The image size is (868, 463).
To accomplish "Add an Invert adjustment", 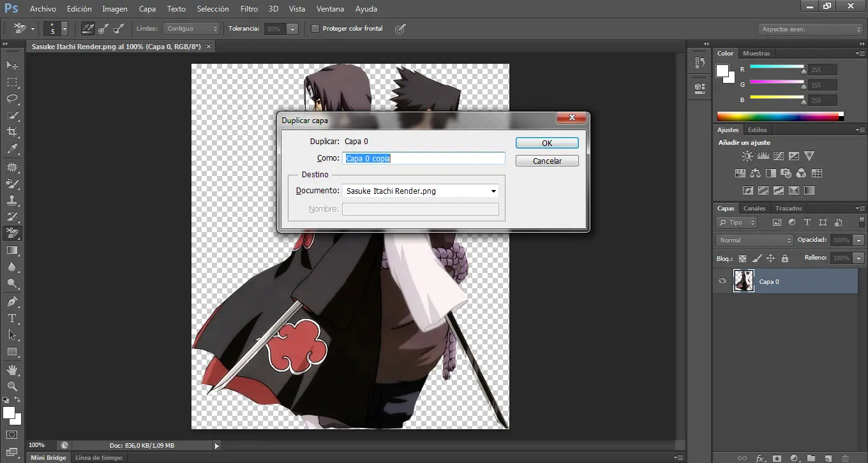I will pyautogui.click(x=747, y=191).
